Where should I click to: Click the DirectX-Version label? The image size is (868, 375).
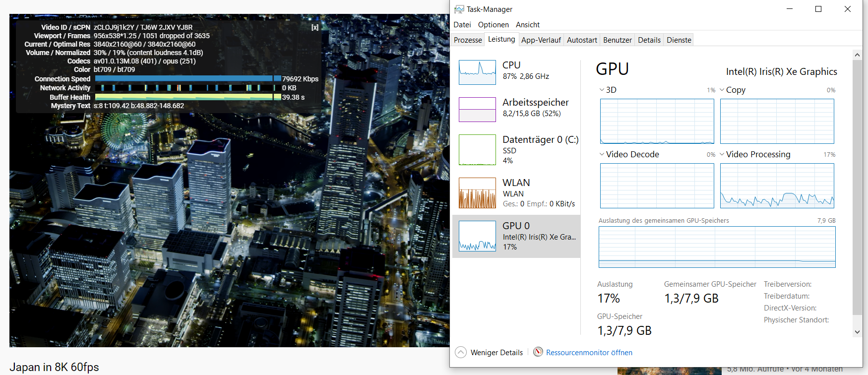[790, 308]
